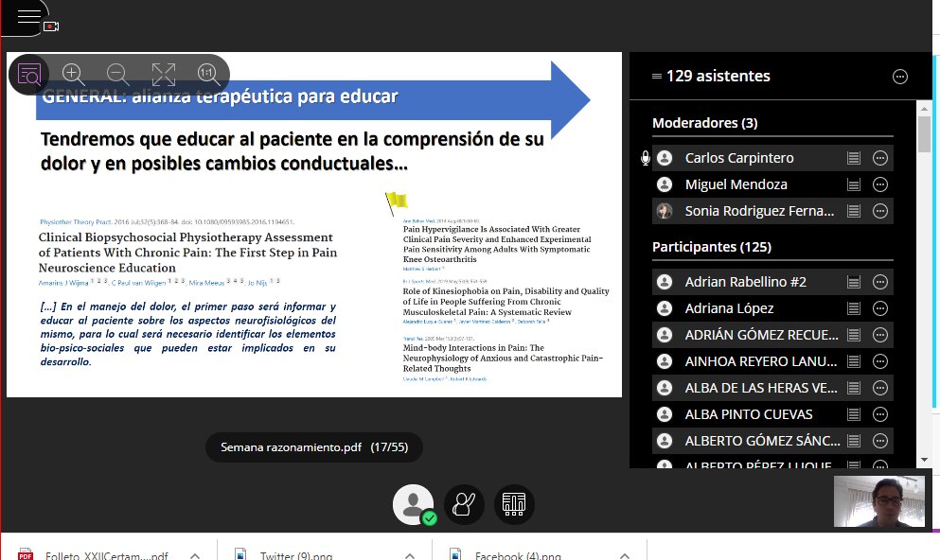
Task: Open ALBA DE LAS HERAS options menu
Action: coord(880,388)
